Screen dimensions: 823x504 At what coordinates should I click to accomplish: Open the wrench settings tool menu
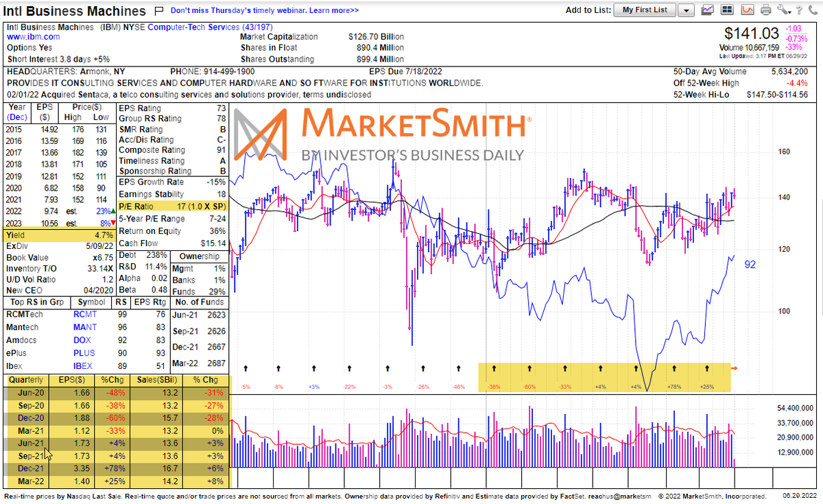pyautogui.click(x=785, y=10)
